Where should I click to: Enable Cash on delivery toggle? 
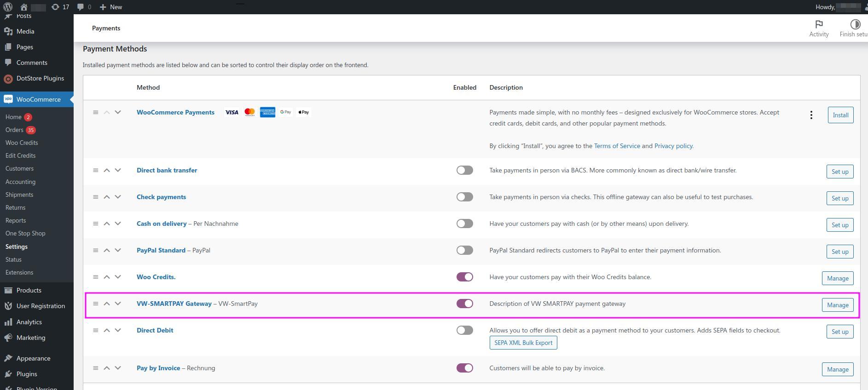pos(465,224)
